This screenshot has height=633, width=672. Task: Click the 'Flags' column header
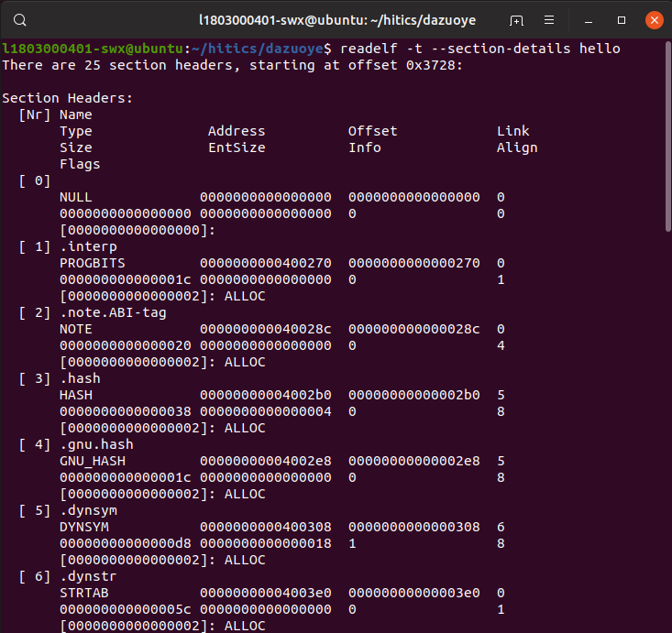[80, 165]
